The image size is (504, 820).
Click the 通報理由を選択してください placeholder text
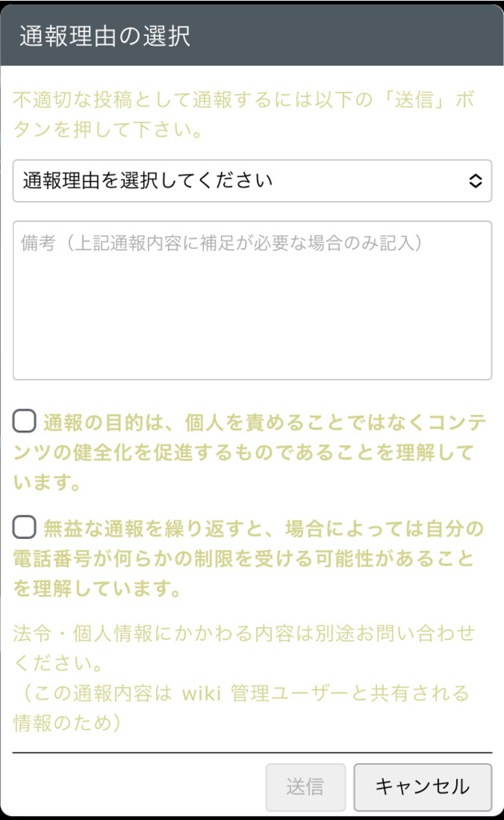(x=148, y=180)
